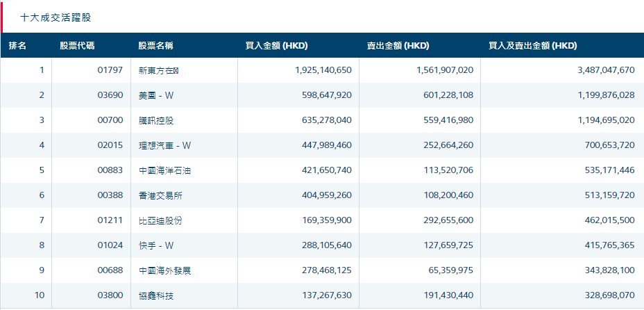Click buy amount 635,278,040

click(x=328, y=120)
